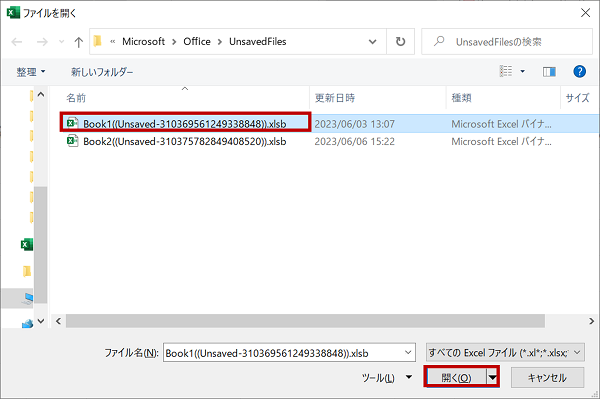Open the Tools (ツール) dropdown menu

tap(387, 378)
